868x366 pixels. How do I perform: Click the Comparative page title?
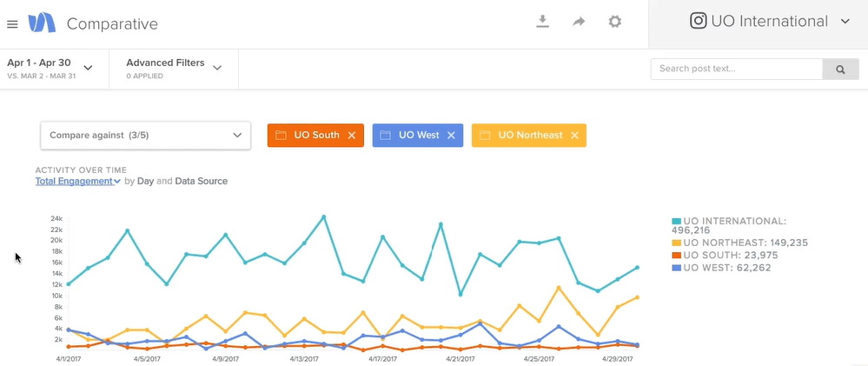[112, 24]
